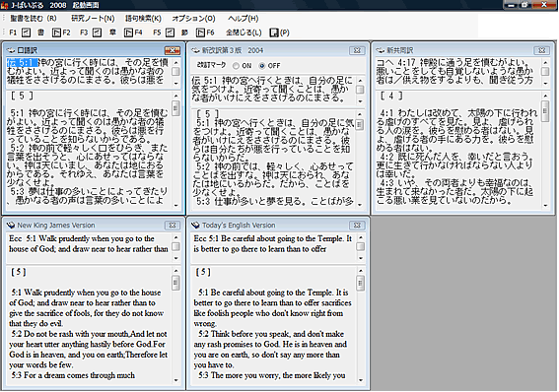Click the 全閉じる(L) close-all button

[244, 33]
